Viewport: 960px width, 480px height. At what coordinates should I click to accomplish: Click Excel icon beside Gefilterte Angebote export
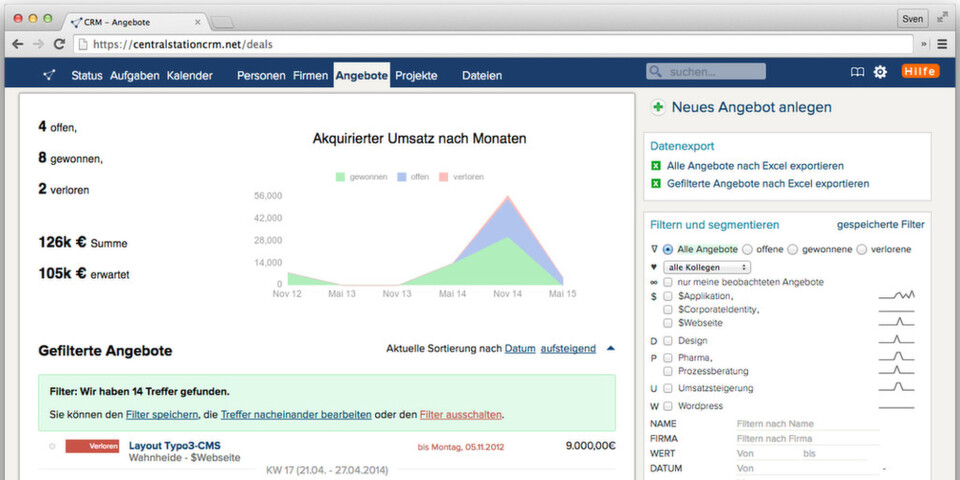tap(656, 184)
